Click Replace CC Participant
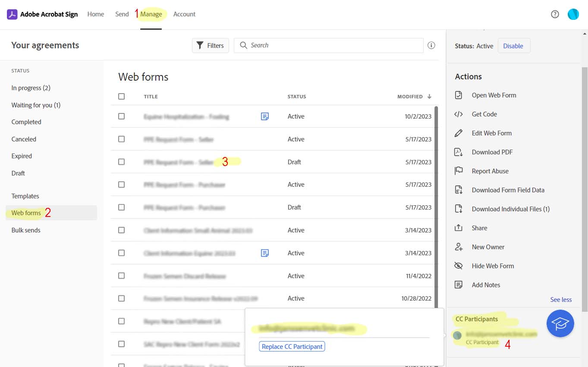Viewport: 588px width, 367px height. pyautogui.click(x=292, y=346)
